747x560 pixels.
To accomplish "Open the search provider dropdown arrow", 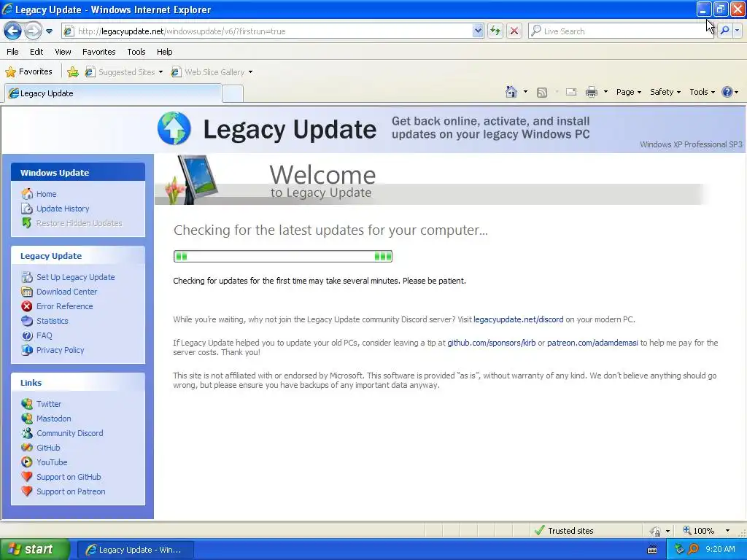I will point(738,31).
